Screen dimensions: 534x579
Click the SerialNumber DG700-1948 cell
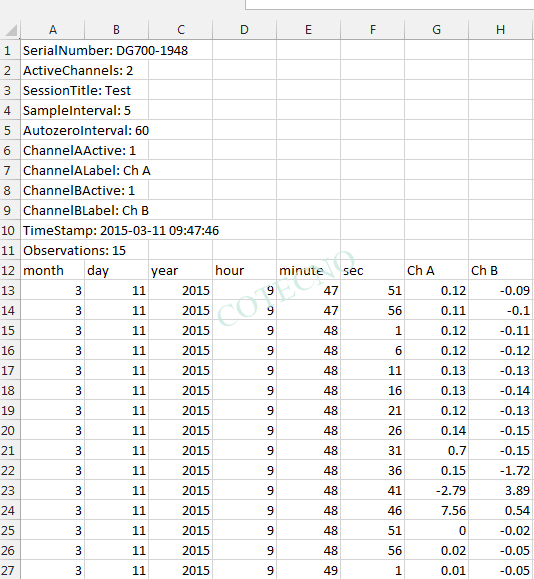coord(105,51)
